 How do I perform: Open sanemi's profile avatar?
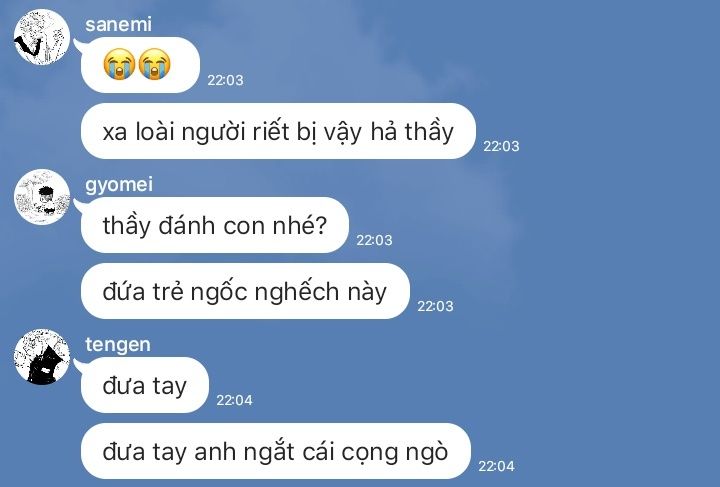coord(42,37)
